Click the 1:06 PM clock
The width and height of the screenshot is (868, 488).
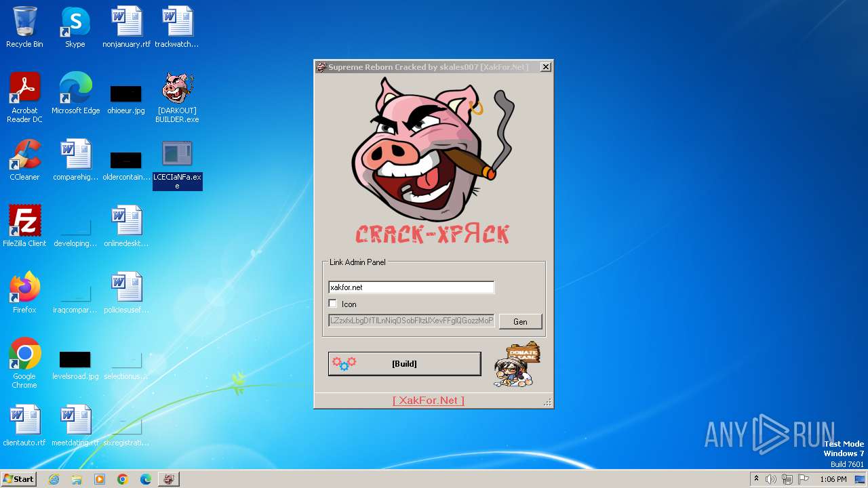[833, 479]
